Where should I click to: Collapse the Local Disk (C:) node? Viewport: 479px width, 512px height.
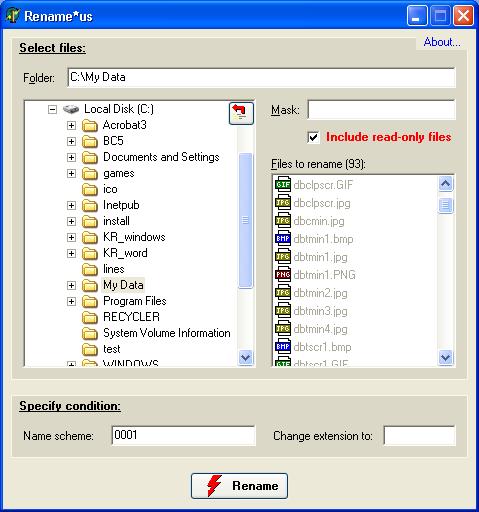[52, 109]
